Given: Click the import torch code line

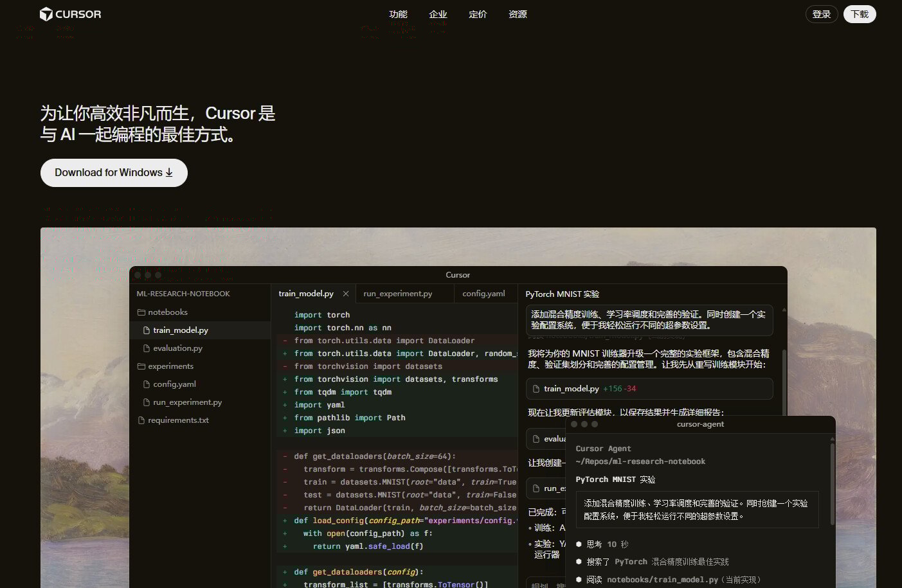Looking at the screenshot, I should pyautogui.click(x=322, y=315).
